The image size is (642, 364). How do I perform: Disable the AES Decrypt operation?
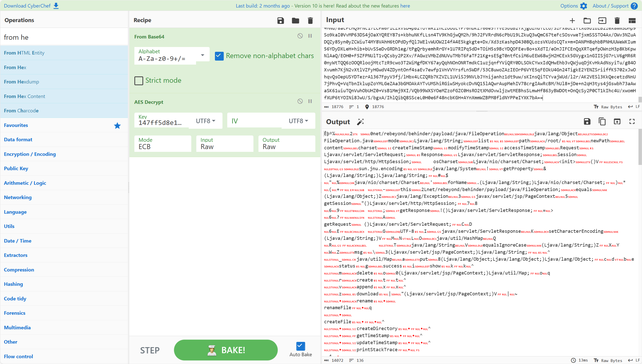(300, 101)
